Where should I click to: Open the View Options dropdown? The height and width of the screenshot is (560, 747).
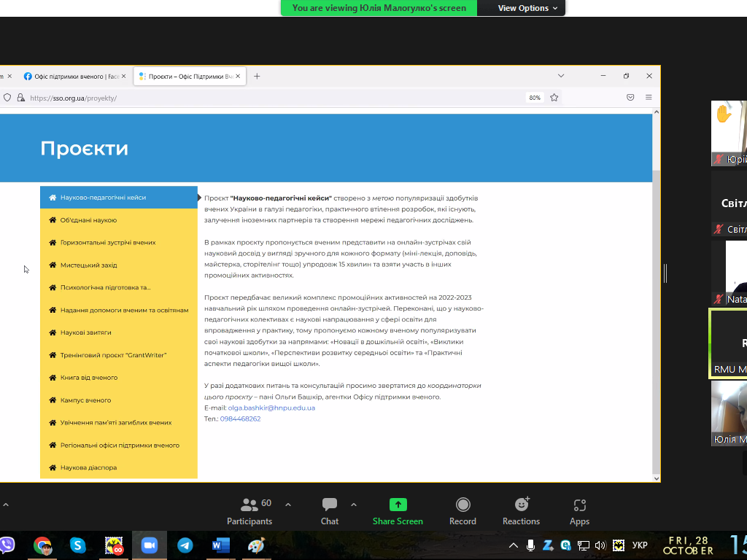click(521, 8)
